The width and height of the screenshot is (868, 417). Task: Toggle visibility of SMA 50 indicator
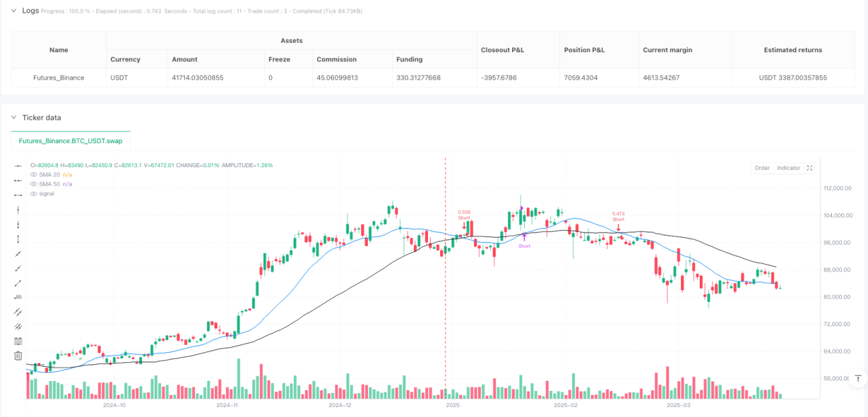34,184
